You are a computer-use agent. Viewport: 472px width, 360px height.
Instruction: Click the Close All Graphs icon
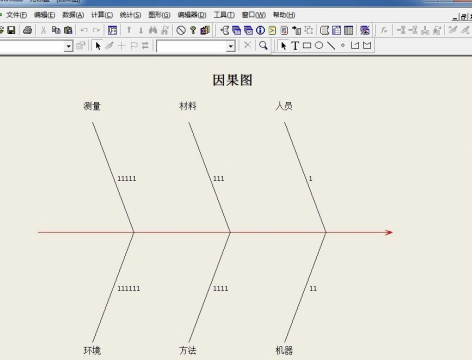365,30
